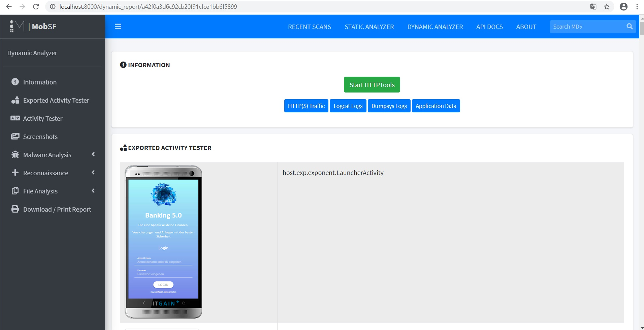Click the Reconnaissance plus icon

(15, 173)
